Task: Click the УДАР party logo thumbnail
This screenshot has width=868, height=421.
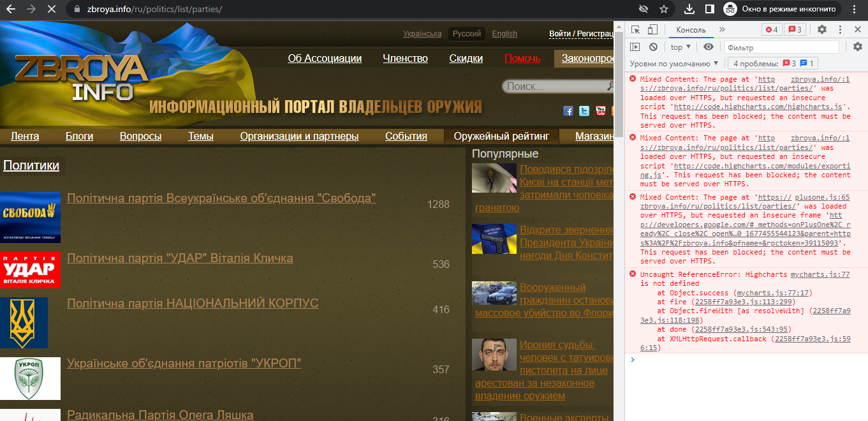Action: click(x=30, y=270)
